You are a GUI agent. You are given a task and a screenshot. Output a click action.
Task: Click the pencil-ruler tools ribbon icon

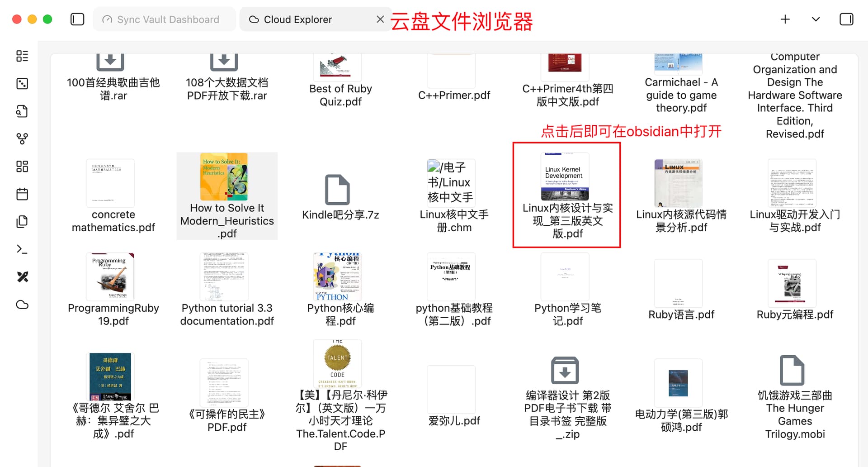pos(22,277)
